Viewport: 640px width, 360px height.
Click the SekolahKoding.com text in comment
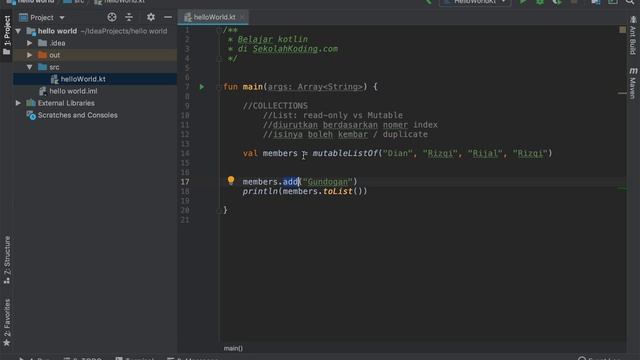tap(295, 49)
